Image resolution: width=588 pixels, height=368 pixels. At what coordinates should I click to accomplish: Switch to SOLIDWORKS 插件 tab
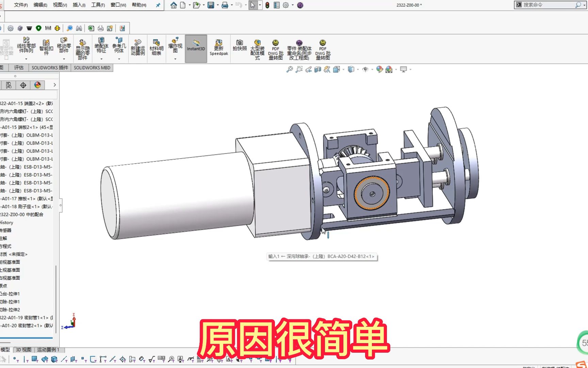point(50,67)
